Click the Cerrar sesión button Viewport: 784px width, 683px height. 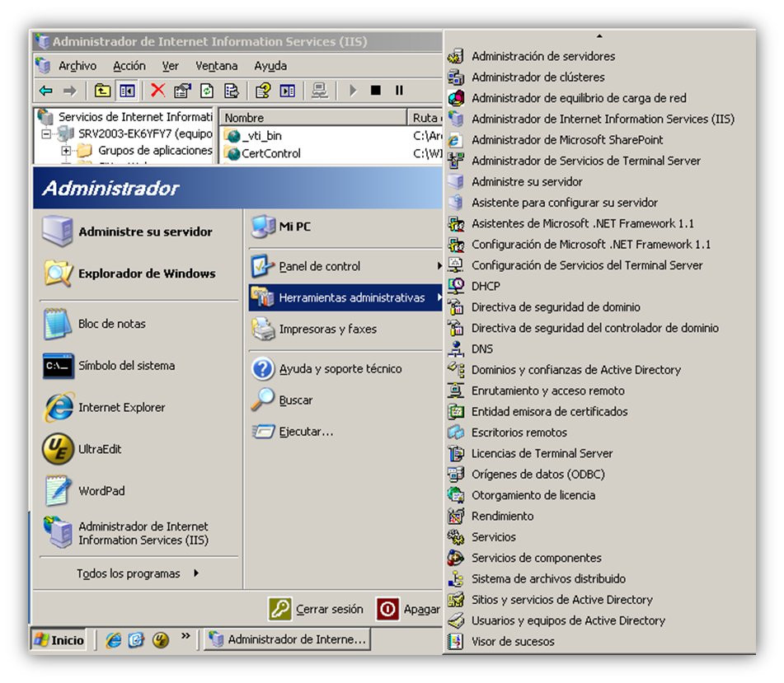pos(316,609)
